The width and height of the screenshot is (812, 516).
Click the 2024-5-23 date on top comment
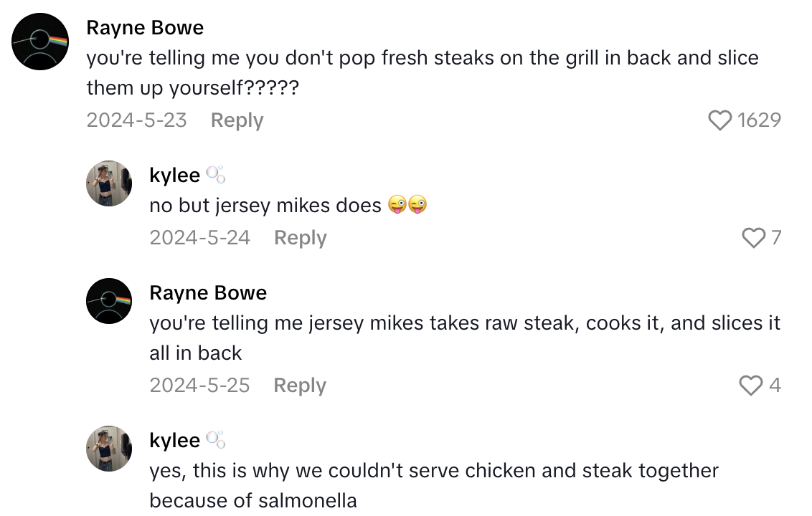tap(136, 120)
